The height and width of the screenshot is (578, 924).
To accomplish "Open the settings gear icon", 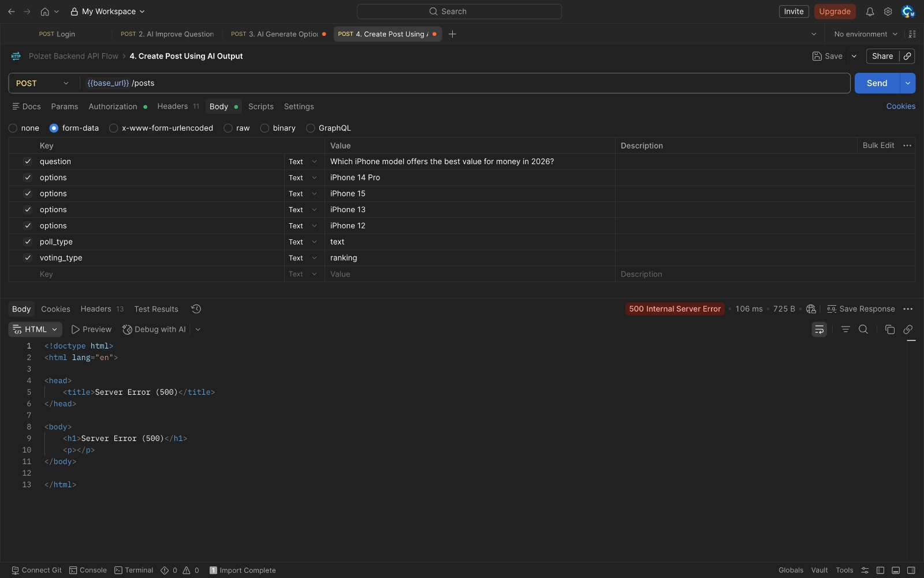I will coord(888,12).
